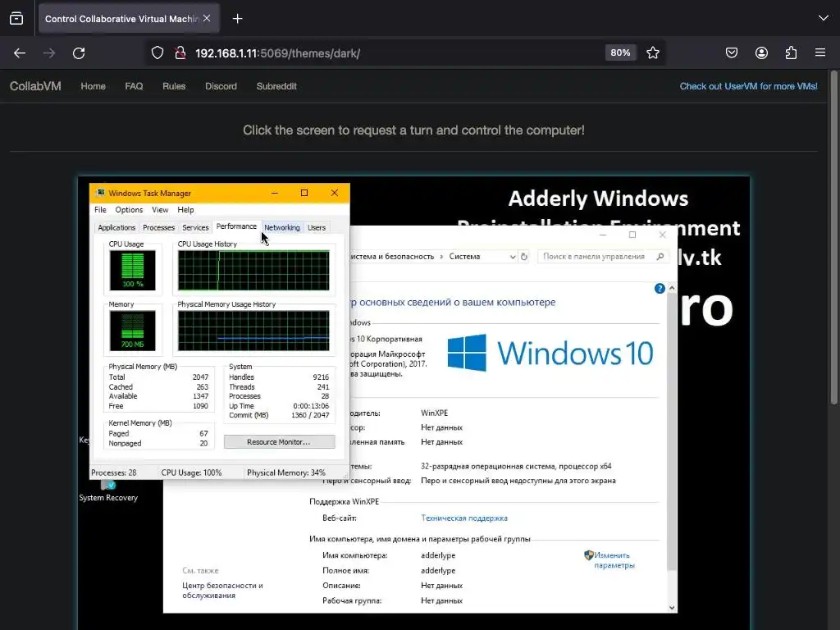
Task: Click the Система breadcrumb item
Action: pos(464,257)
